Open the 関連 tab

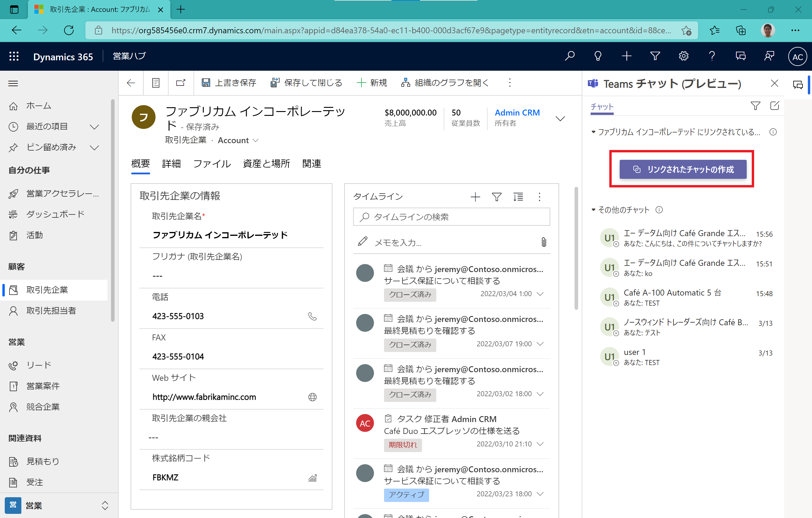click(x=312, y=164)
